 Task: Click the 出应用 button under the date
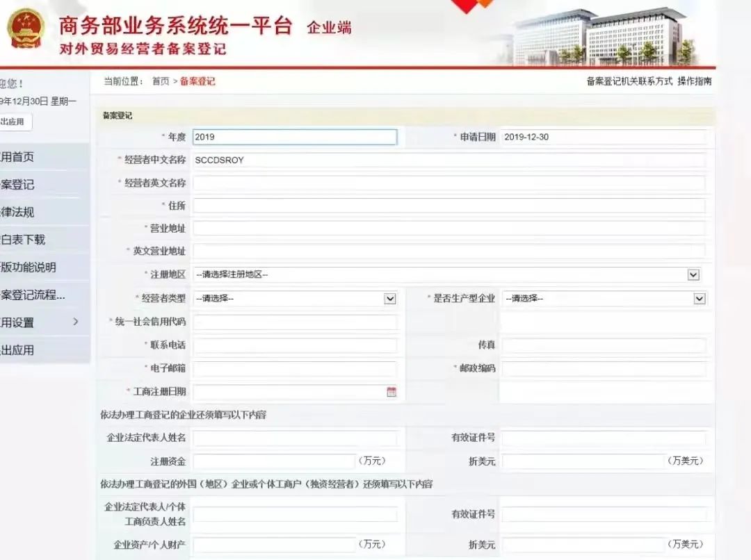[x=14, y=122]
